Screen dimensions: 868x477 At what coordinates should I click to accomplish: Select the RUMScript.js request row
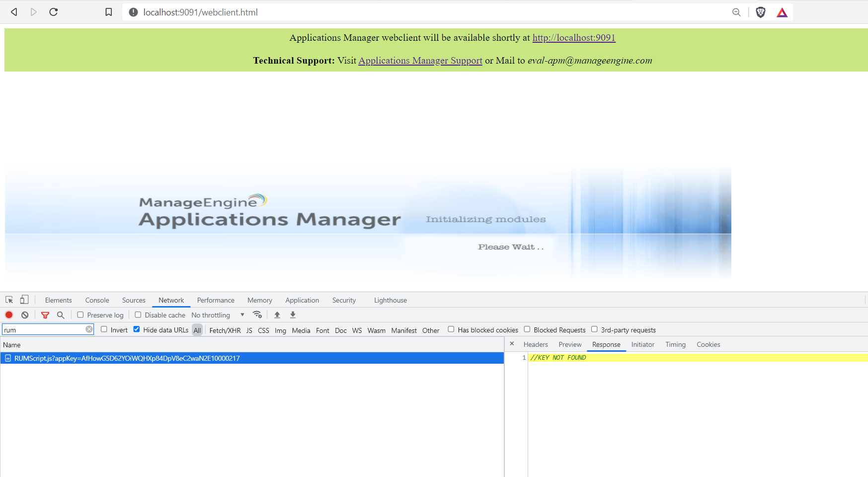(127, 358)
